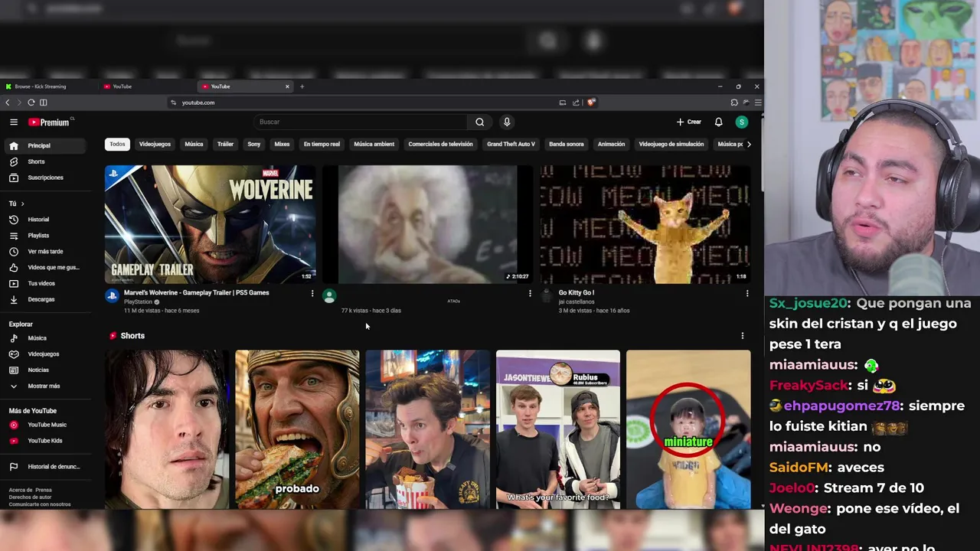Expand Mostrar más in Explorar
Screen dimensions: 980x551
coord(46,386)
